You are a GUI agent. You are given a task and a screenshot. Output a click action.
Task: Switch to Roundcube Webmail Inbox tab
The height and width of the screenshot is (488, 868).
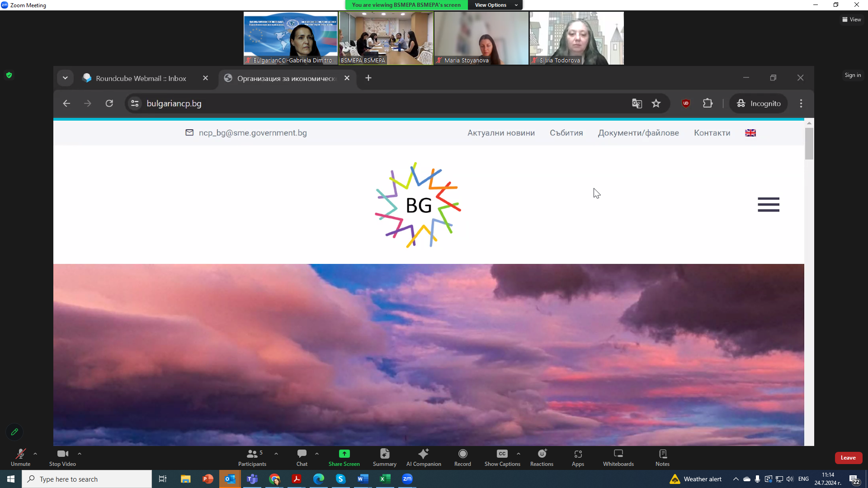141,78
